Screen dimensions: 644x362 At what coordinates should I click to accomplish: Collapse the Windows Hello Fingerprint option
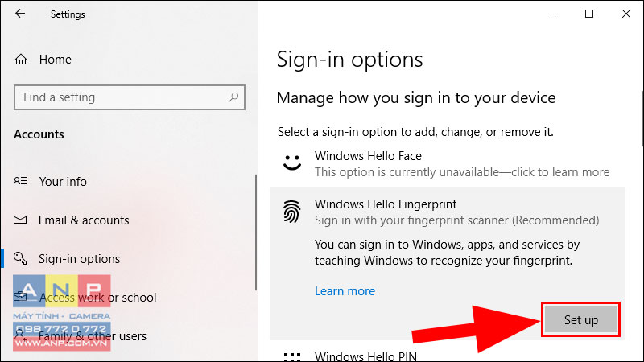448,212
